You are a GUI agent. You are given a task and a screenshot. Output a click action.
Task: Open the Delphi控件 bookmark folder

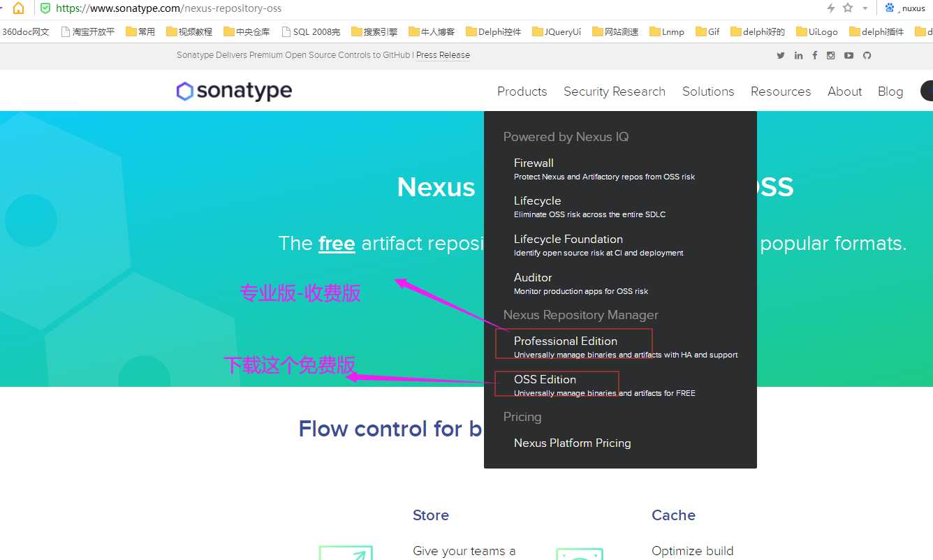pyautogui.click(x=493, y=31)
